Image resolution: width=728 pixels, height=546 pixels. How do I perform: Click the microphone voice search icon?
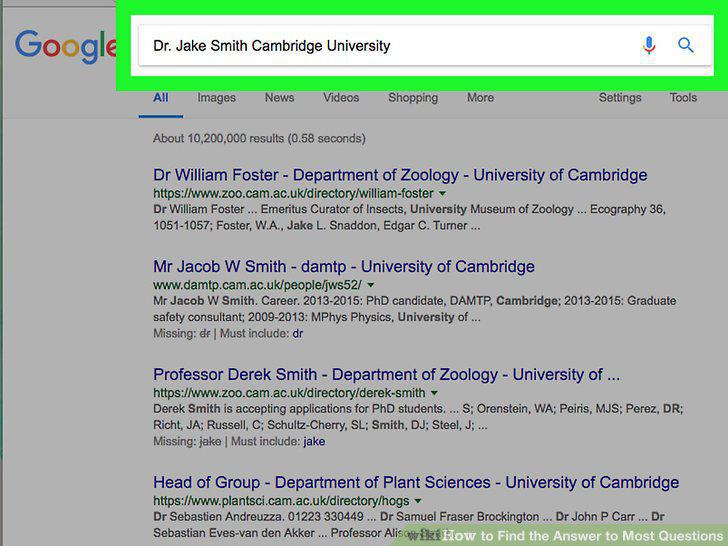(x=649, y=46)
